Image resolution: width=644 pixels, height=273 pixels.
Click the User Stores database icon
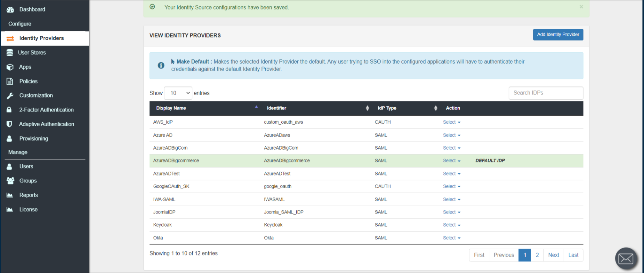(x=10, y=52)
